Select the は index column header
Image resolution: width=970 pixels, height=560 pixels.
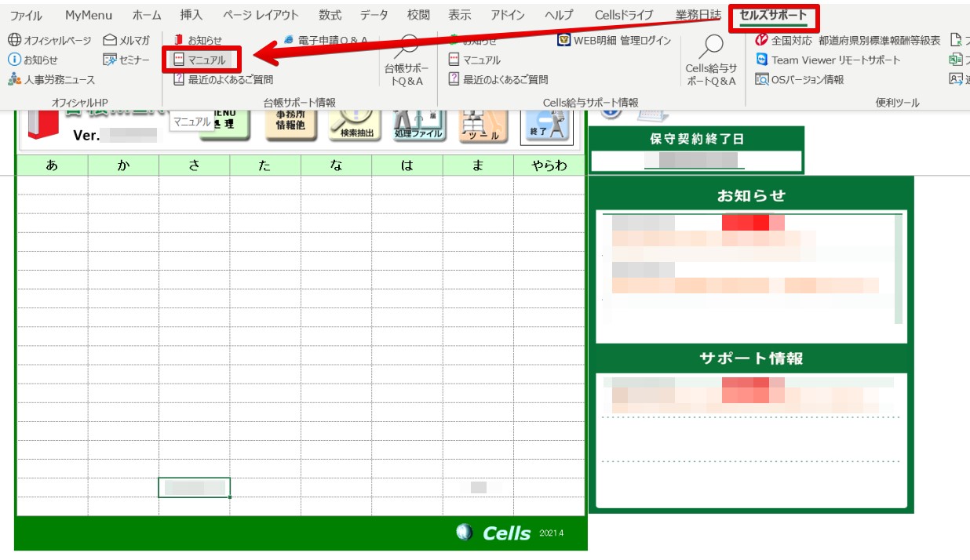(407, 165)
